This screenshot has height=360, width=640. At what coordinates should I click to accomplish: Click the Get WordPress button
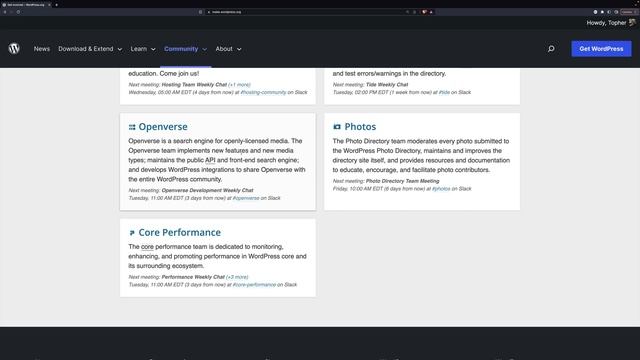coord(601,49)
